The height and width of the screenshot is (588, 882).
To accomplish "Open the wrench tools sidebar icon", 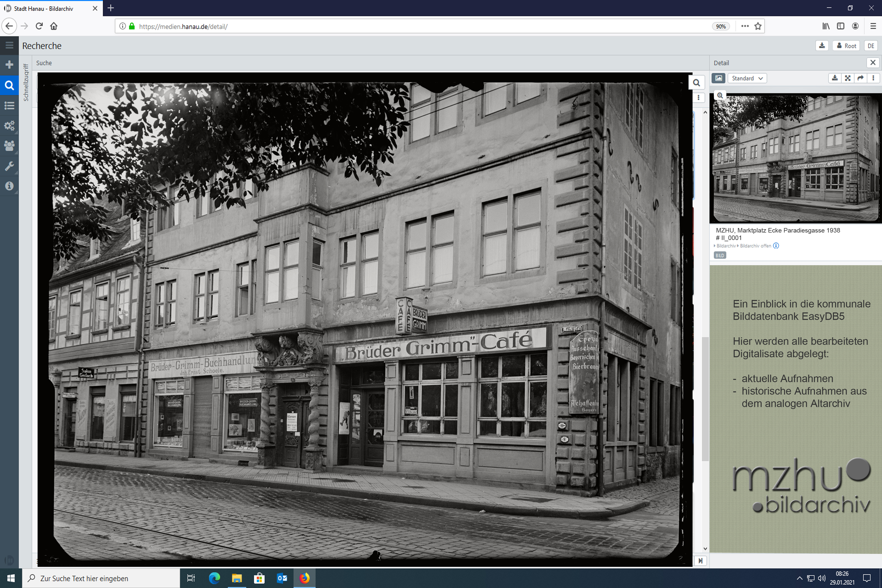I will click(x=9, y=166).
